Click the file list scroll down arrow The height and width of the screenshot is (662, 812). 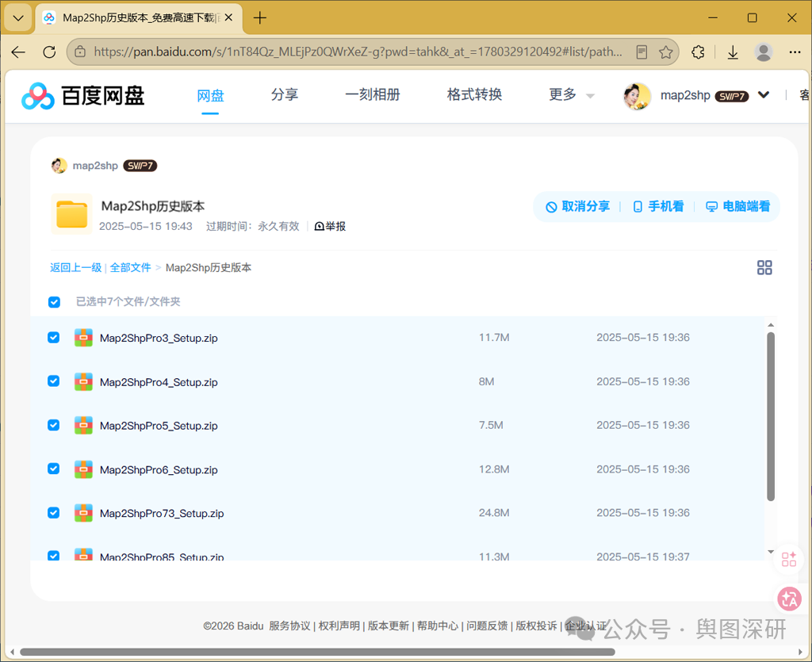pos(771,552)
